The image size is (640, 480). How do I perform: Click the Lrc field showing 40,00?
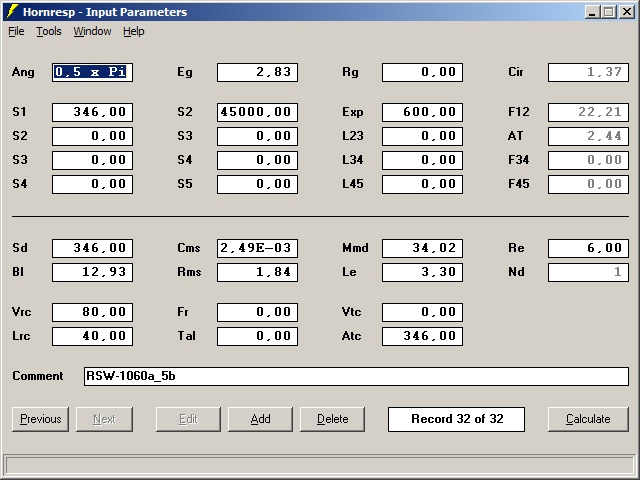click(x=92, y=336)
